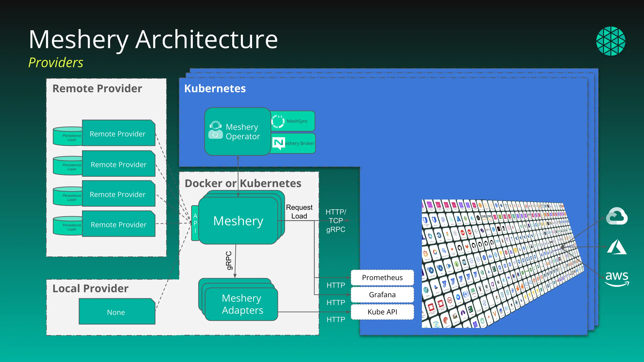The image size is (644, 362).
Task: Click the central Meshery server box
Action: [238, 221]
